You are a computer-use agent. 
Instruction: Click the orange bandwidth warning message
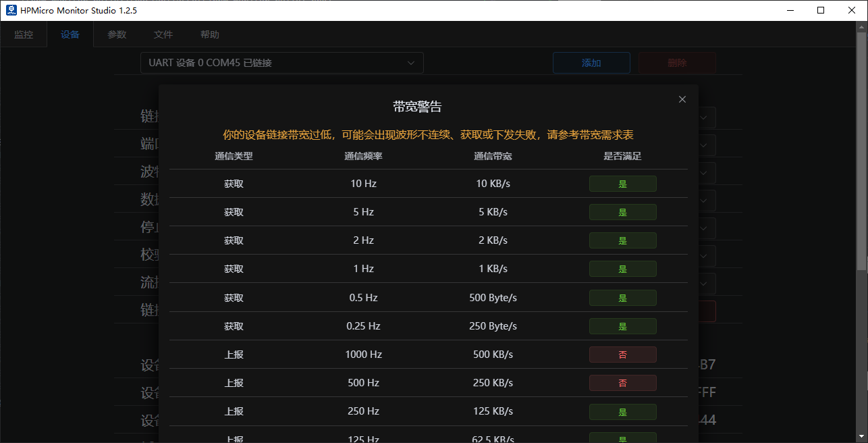coord(428,135)
